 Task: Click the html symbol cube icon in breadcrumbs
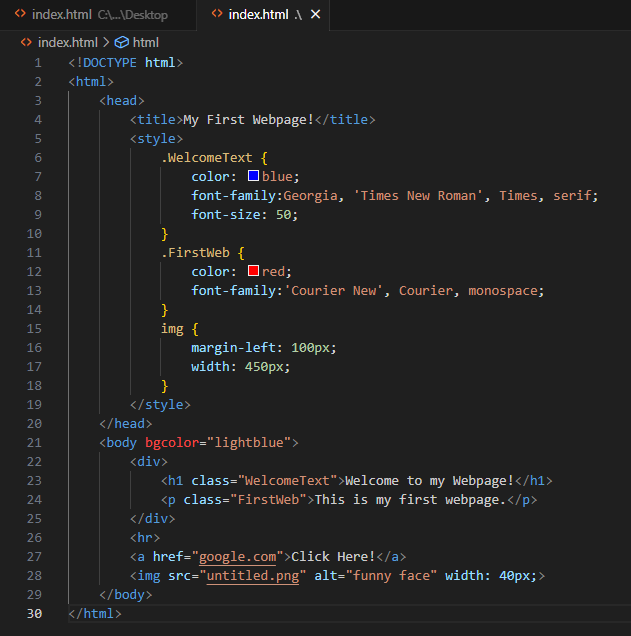point(122,42)
